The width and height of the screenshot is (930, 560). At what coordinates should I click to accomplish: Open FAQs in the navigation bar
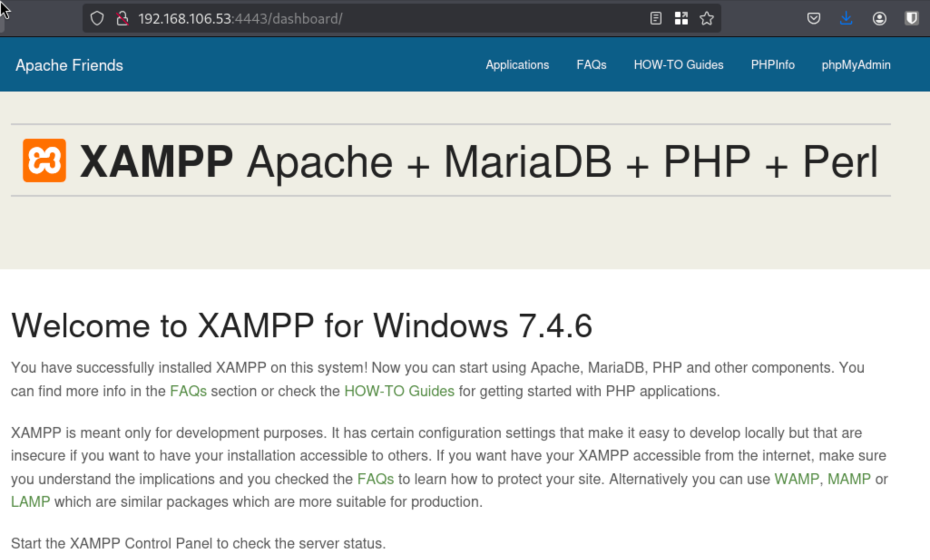(591, 65)
